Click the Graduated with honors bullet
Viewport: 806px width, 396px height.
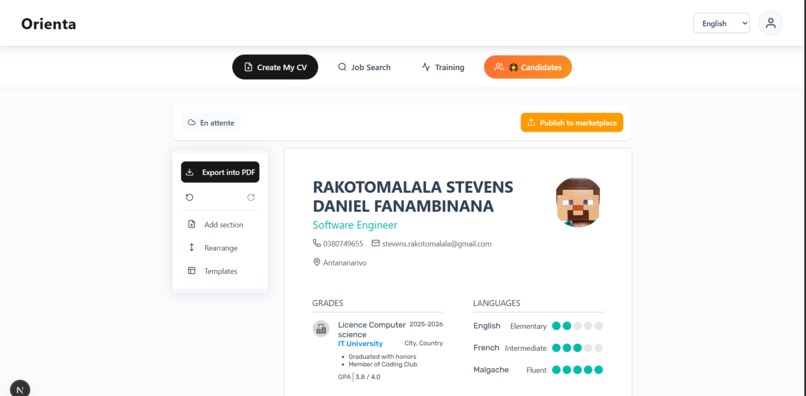[x=382, y=356]
